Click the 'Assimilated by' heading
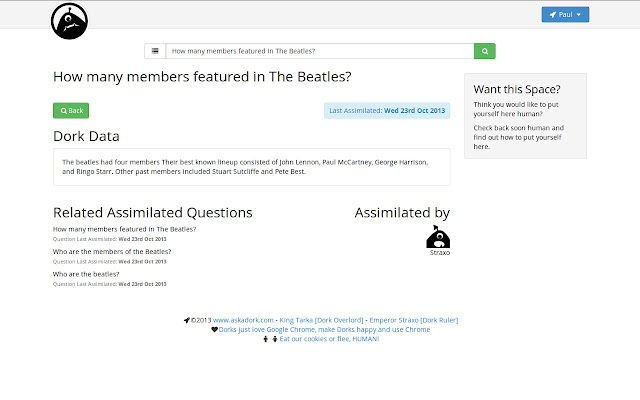This screenshot has height=400, width=640. point(402,213)
